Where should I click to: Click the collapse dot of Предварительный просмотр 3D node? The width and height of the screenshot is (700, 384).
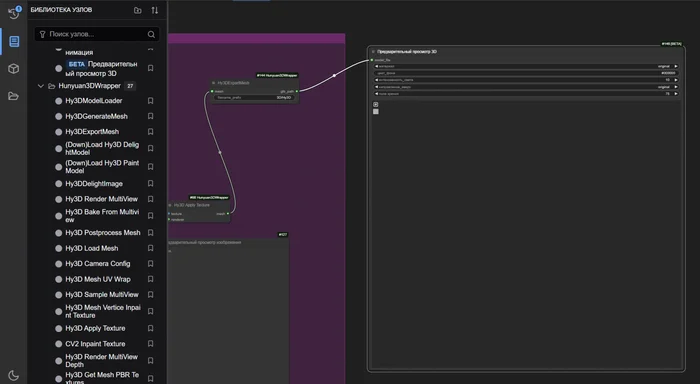pyautogui.click(x=373, y=52)
